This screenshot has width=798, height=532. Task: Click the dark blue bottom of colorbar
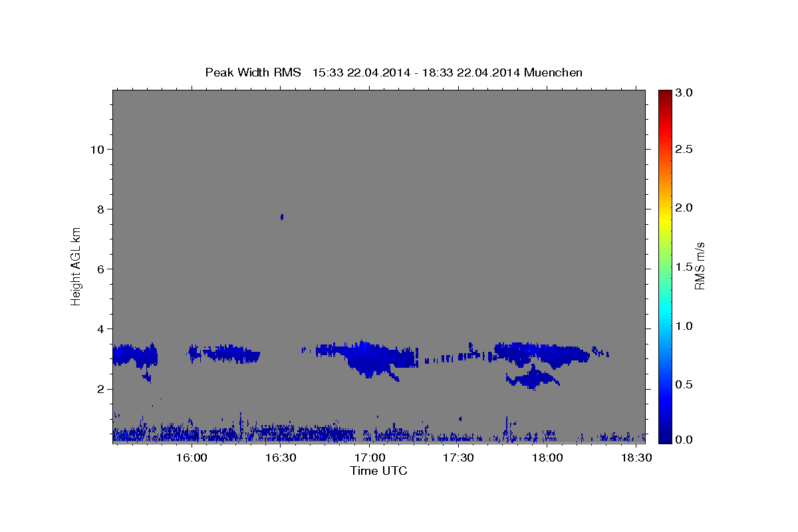point(665,437)
